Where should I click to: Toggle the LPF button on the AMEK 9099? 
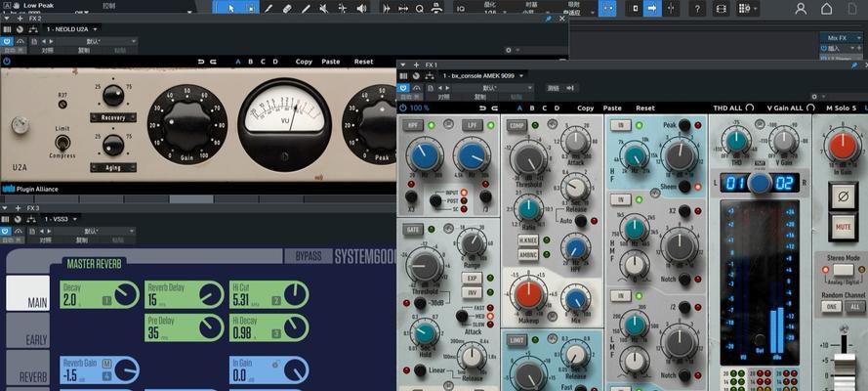[473, 126]
